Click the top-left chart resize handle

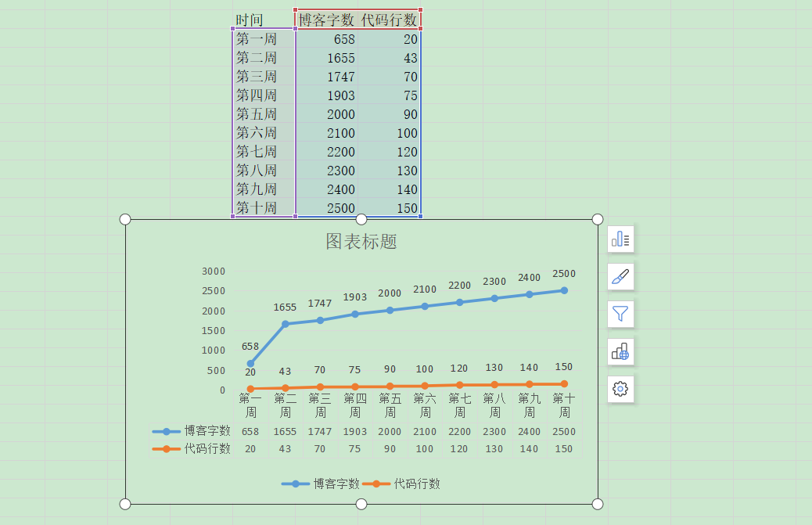point(125,219)
